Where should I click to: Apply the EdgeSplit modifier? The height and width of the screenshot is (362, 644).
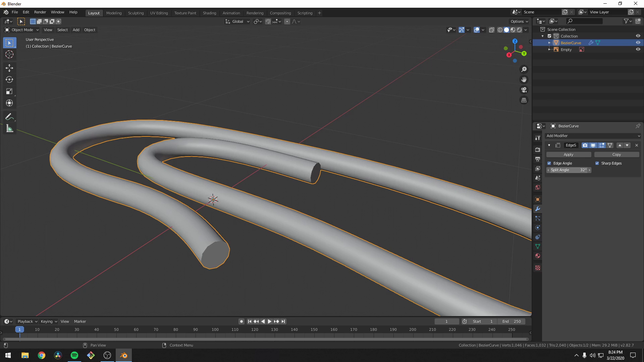[569, 155]
